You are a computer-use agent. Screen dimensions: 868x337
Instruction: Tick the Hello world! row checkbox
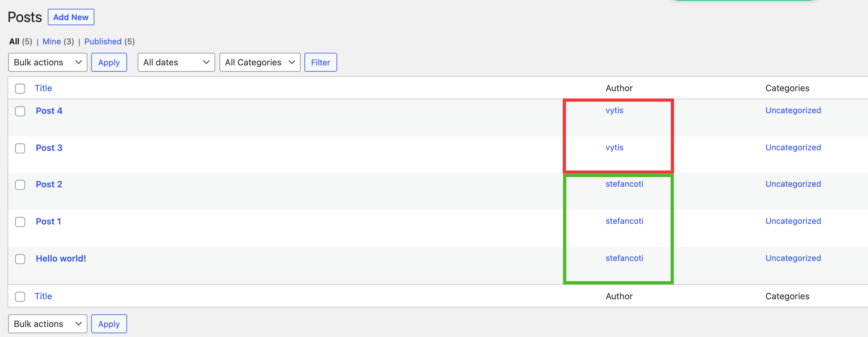point(20,259)
